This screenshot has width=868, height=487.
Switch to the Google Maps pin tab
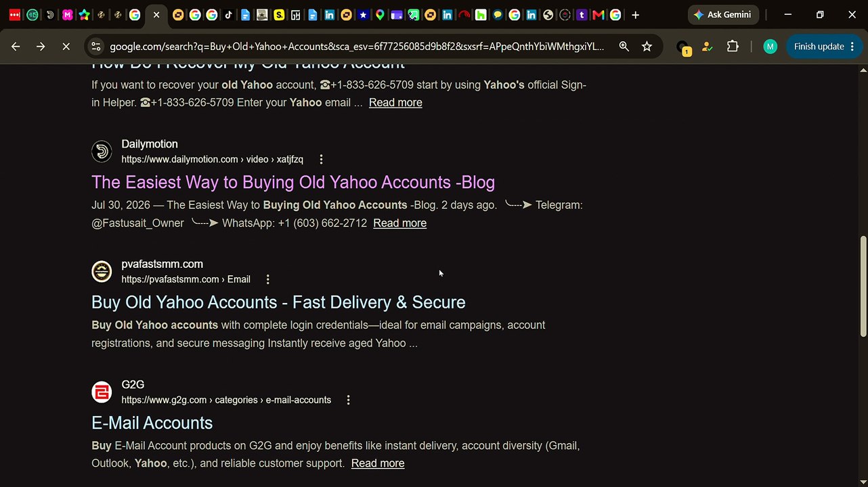[380, 15]
